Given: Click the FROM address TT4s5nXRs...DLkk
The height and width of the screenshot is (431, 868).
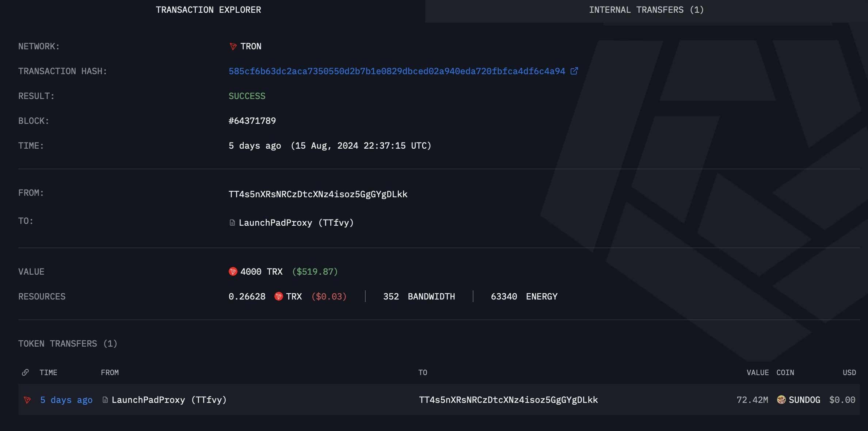Looking at the screenshot, I should tap(318, 194).
